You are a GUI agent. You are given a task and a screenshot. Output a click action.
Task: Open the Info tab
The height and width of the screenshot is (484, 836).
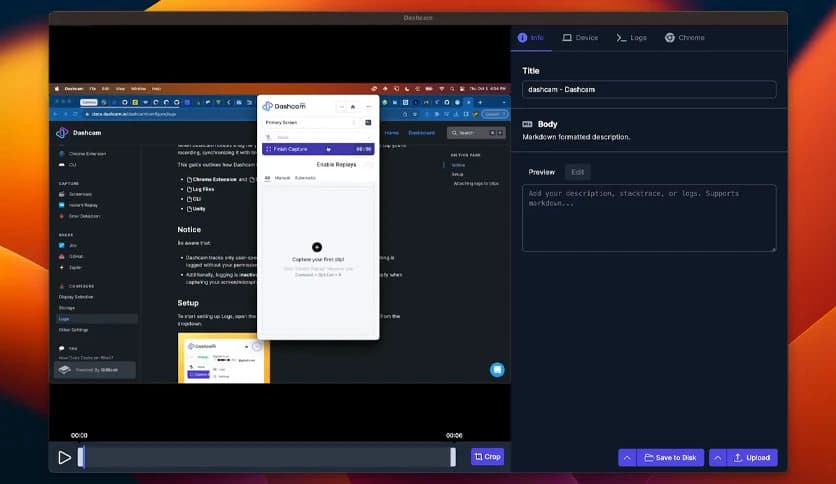tap(531, 38)
